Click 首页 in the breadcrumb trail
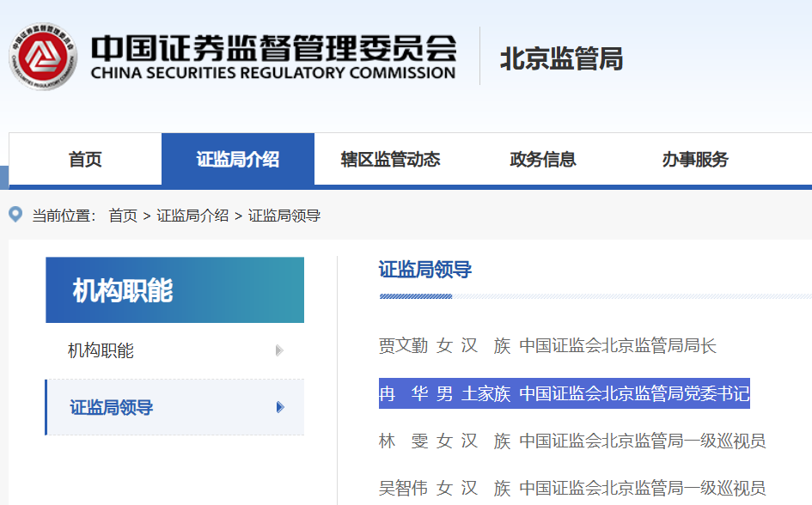 (123, 216)
